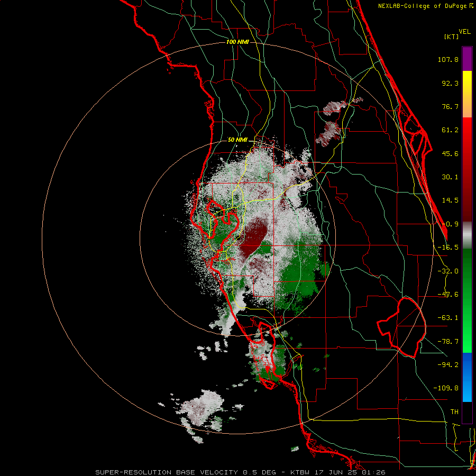
Task: Click the 76.7 velocity scale value
Action: coord(450,106)
